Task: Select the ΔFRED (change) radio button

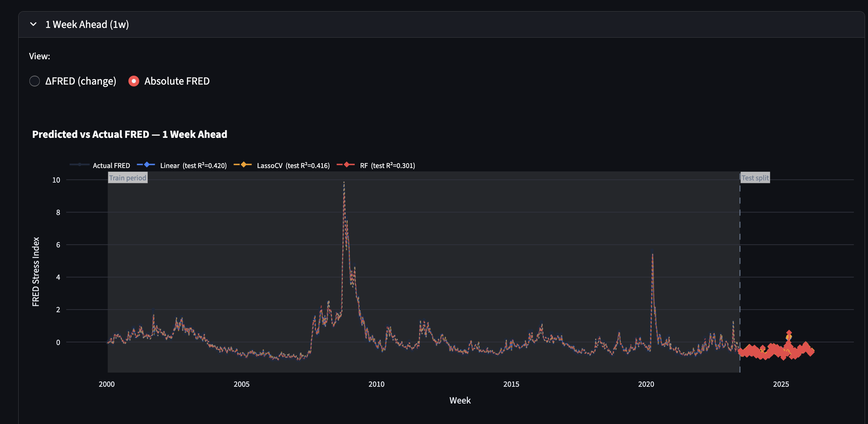Action: pyautogui.click(x=35, y=81)
